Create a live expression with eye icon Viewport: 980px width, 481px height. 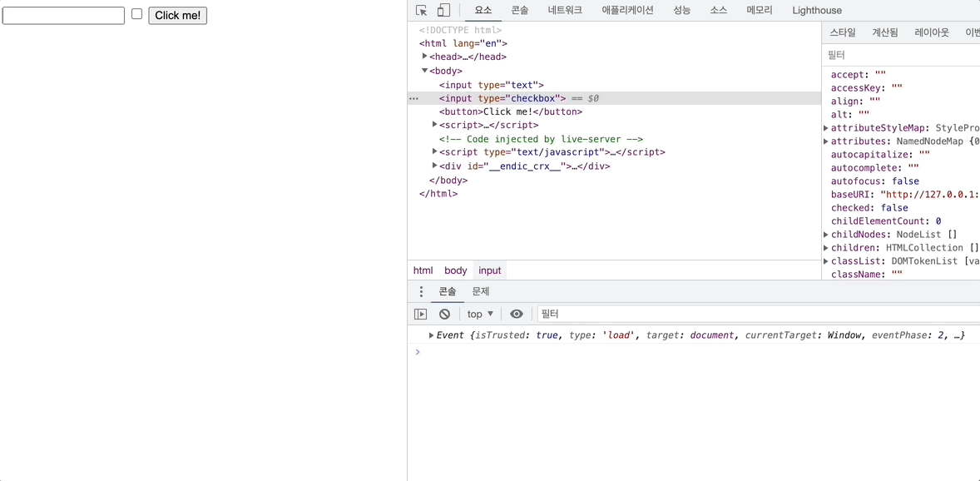[x=517, y=314]
